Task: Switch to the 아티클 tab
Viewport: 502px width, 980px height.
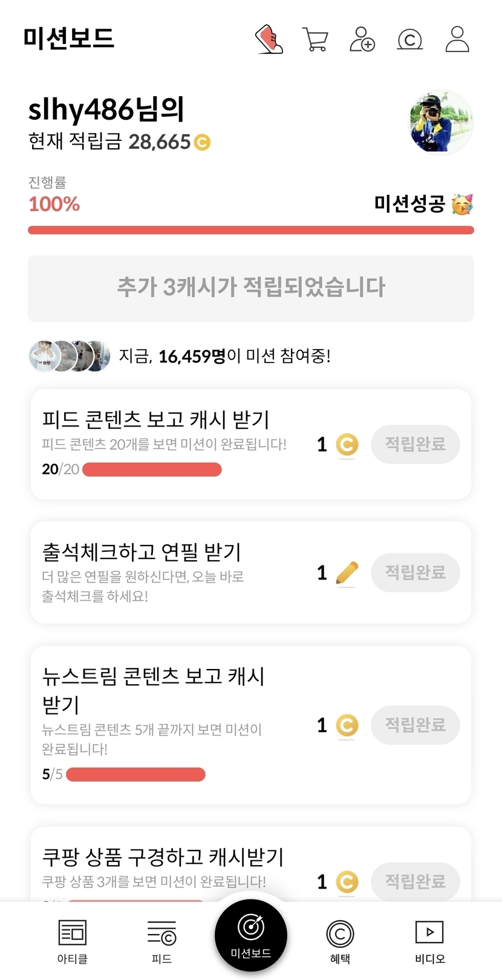Action: 73,941
